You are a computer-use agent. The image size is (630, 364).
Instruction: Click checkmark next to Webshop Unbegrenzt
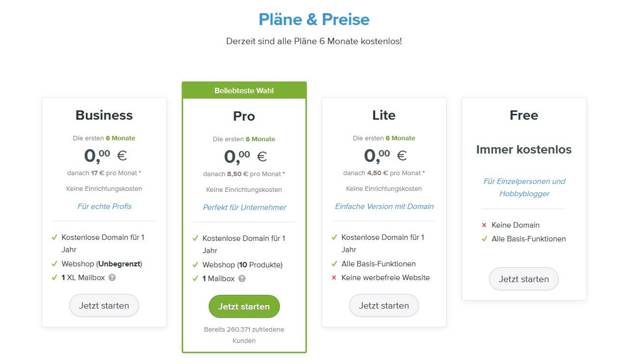[55, 264]
